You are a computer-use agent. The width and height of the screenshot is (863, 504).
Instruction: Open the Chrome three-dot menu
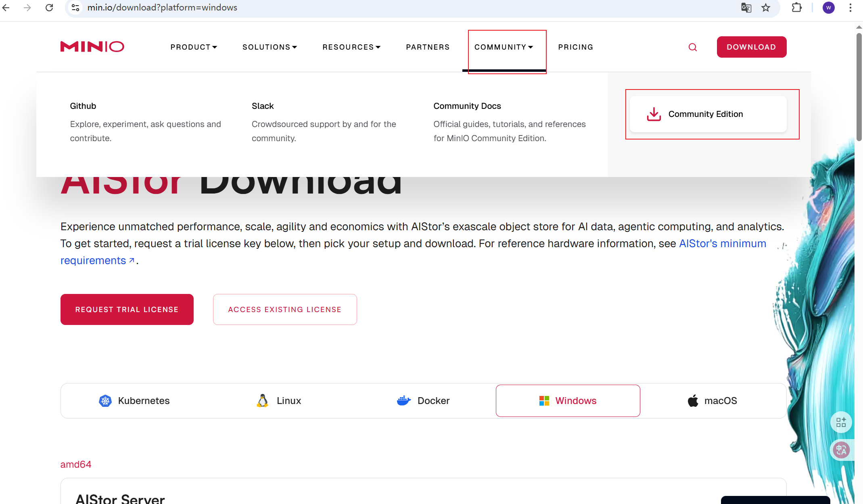click(x=850, y=8)
